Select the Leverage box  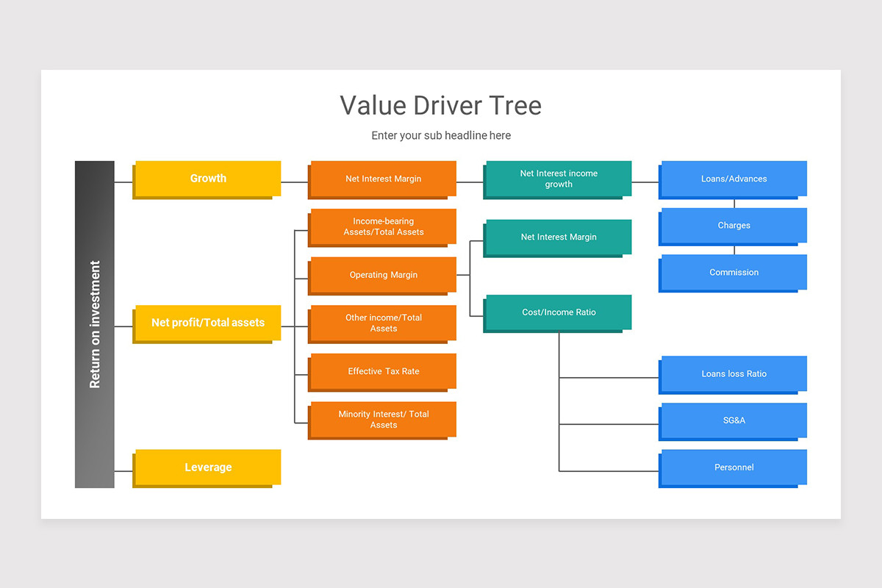pos(208,467)
